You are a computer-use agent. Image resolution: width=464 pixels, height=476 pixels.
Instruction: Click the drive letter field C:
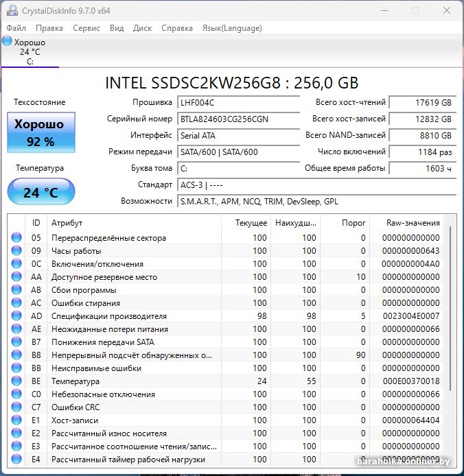point(239,168)
